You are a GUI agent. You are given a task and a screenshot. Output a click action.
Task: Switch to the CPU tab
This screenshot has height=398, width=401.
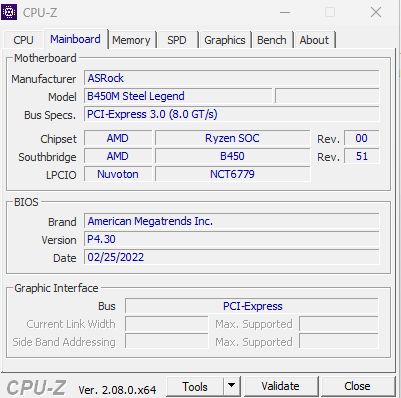(x=23, y=40)
